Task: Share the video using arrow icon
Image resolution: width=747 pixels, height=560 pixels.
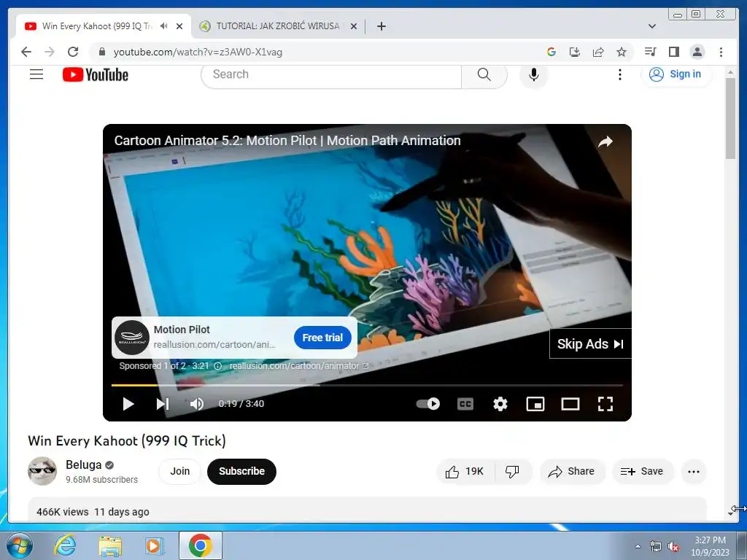Action: click(x=605, y=141)
